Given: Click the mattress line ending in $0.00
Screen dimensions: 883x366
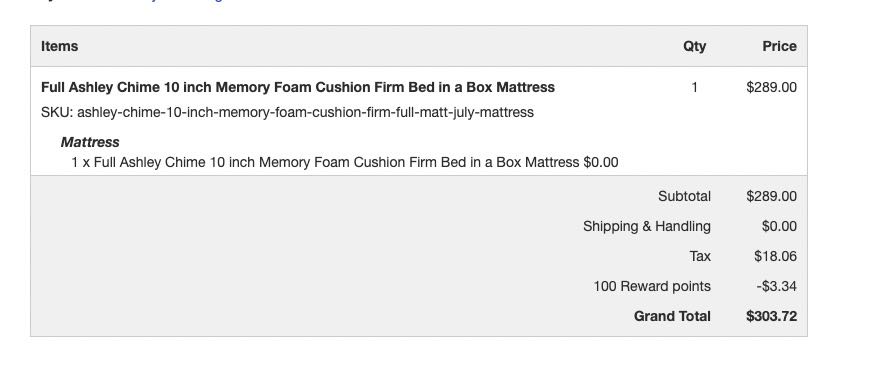Looking at the screenshot, I should (x=345, y=163).
